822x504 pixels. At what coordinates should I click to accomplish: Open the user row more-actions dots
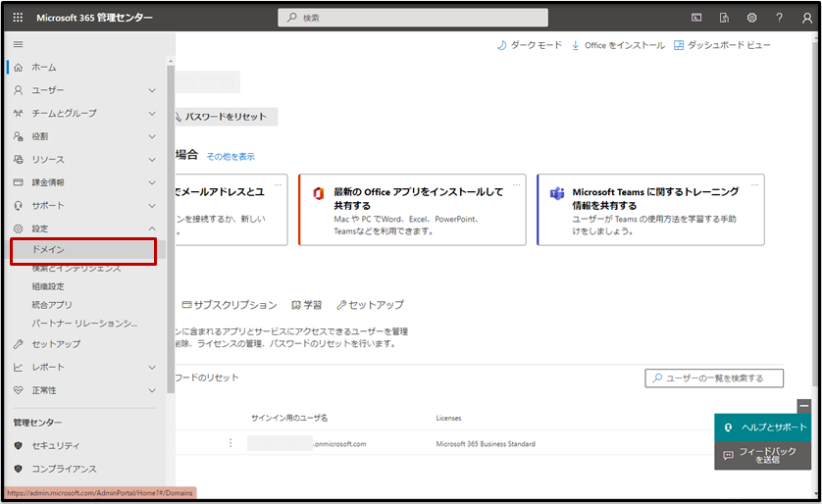point(231,443)
